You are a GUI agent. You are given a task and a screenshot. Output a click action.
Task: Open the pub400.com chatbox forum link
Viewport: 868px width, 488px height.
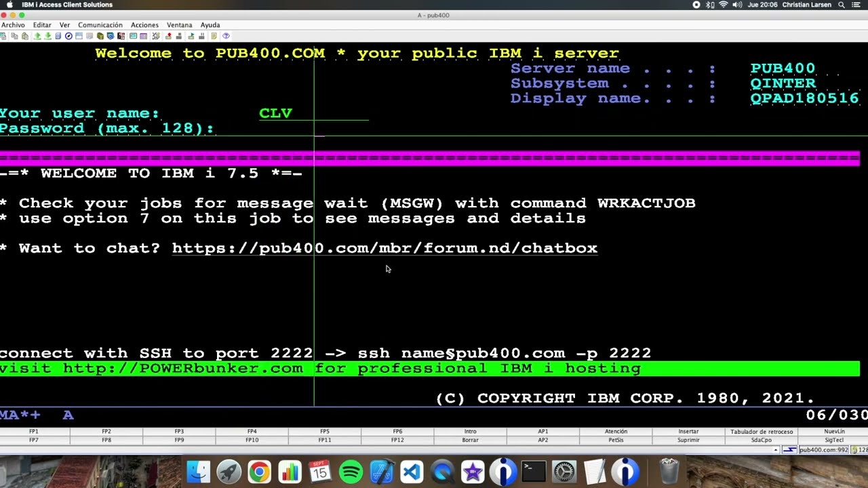(384, 248)
